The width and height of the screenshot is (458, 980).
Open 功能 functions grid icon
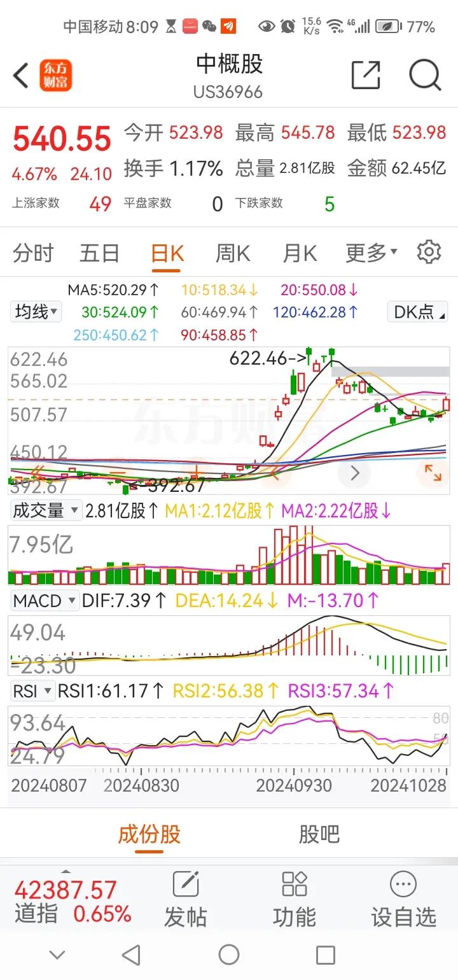click(295, 885)
